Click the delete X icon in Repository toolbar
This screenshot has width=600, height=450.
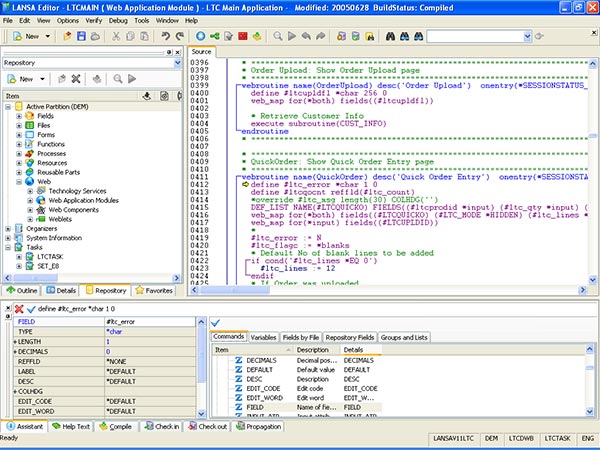pyautogui.click(x=75, y=78)
